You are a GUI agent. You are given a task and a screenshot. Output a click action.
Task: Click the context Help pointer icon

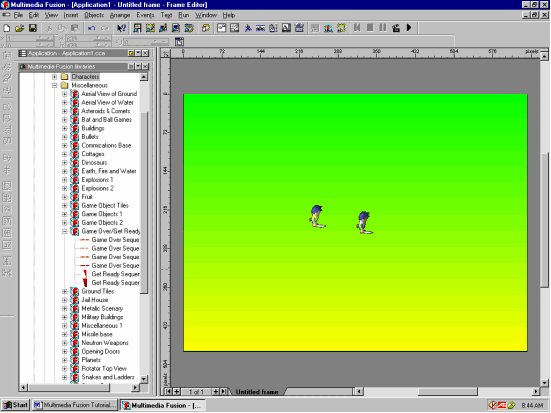pos(121,28)
